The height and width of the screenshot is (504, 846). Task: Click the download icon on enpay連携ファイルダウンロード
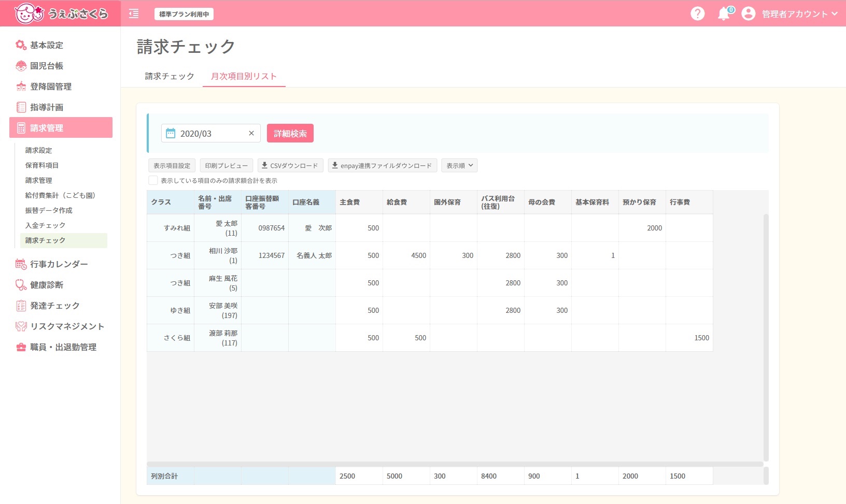(335, 165)
